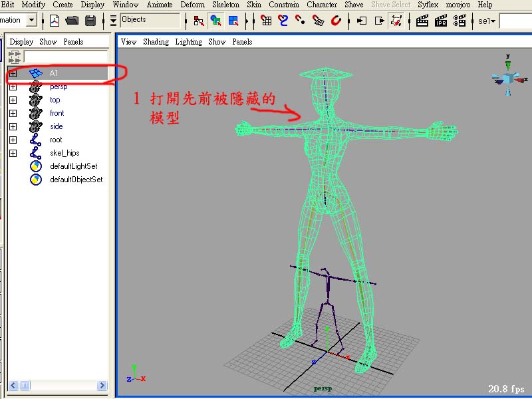Click the Objects selection mask field
This screenshot has width=532, height=399.
point(150,20)
